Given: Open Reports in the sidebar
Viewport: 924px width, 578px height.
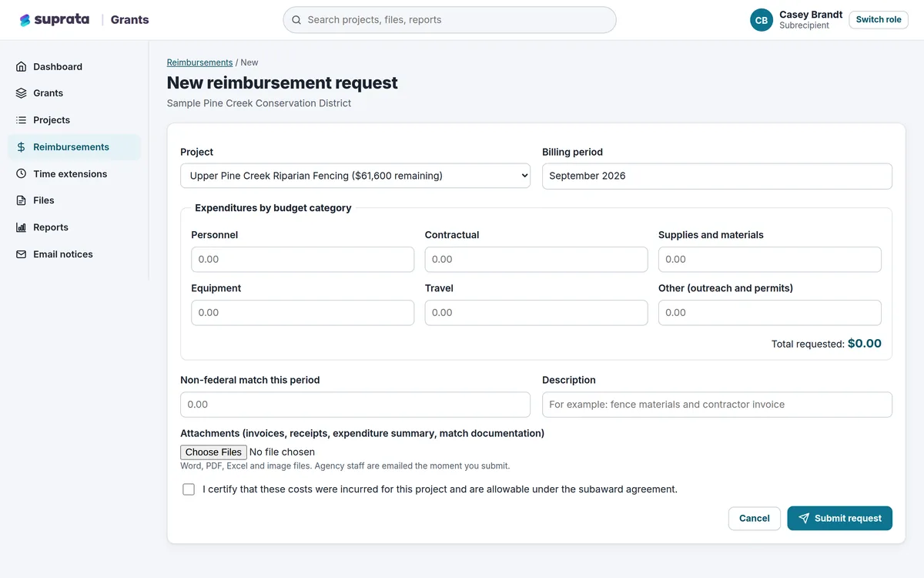Looking at the screenshot, I should pos(74,227).
